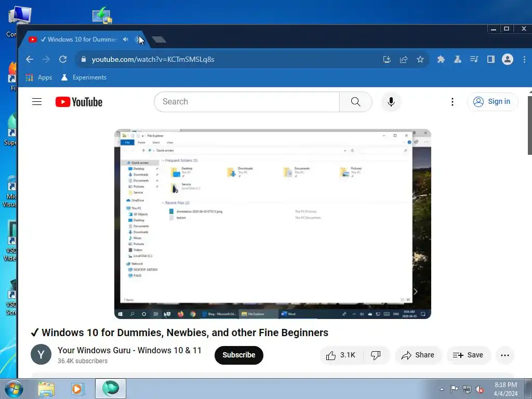This screenshot has height=399, width=532.
Task: Search with voice using the microphone
Action: tap(391, 101)
